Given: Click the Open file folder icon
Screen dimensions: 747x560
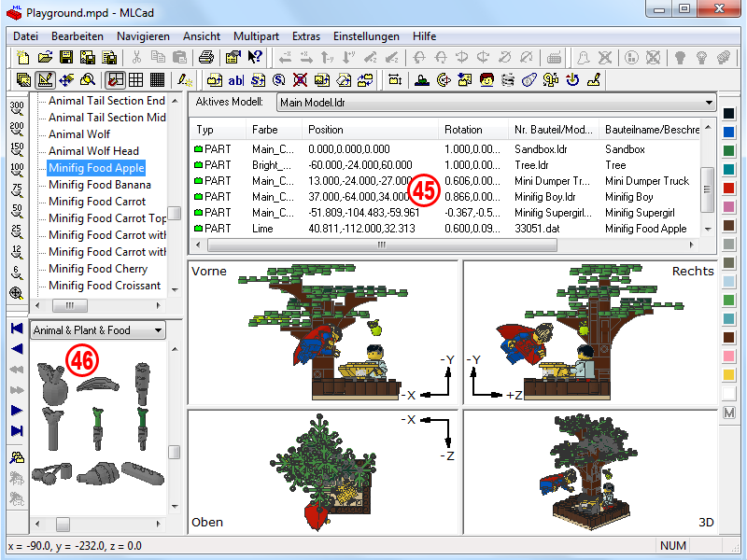Looking at the screenshot, I should [45, 58].
